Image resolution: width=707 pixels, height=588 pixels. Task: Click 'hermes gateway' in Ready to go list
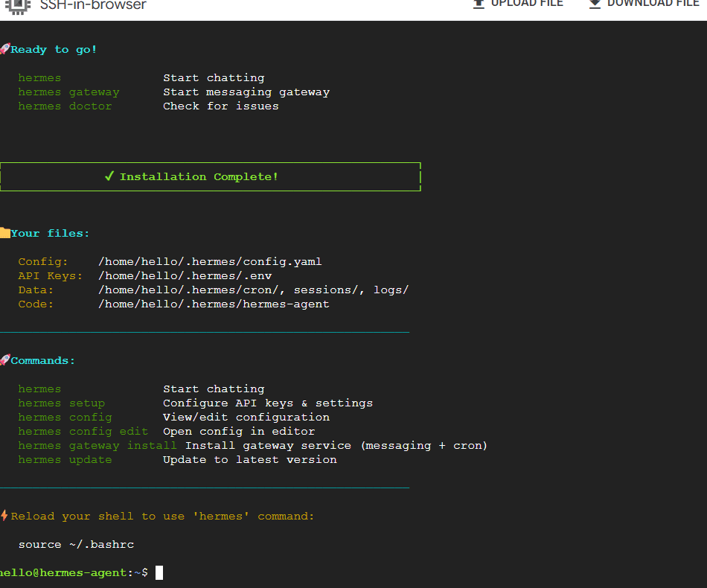68,92
